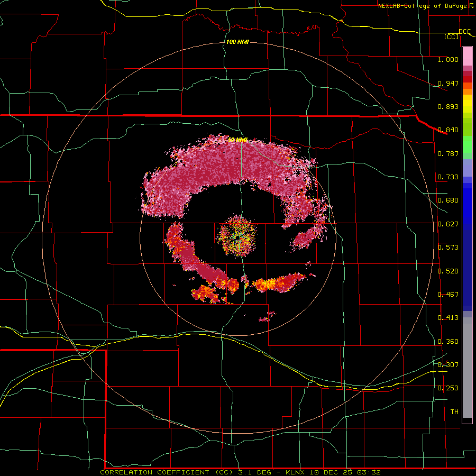Select the 0.680 scale value
This screenshot has width=476, height=476.
pyautogui.click(x=448, y=200)
